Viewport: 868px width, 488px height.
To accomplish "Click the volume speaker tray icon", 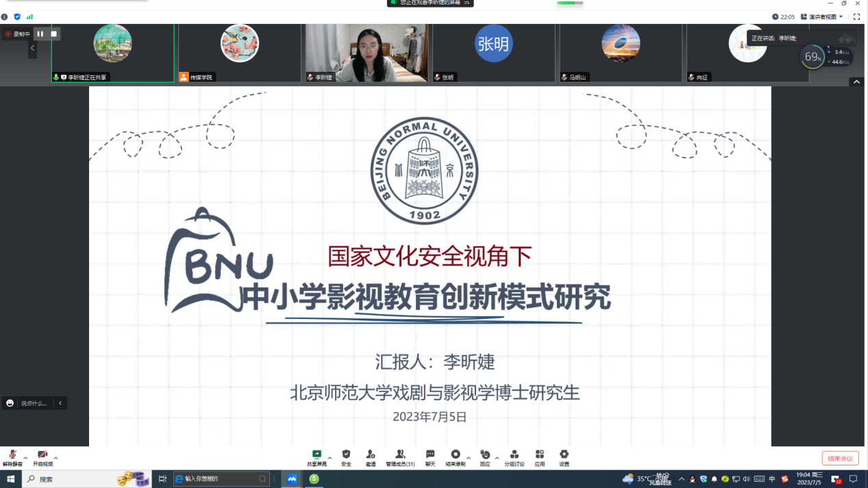I will coord(747,479).
